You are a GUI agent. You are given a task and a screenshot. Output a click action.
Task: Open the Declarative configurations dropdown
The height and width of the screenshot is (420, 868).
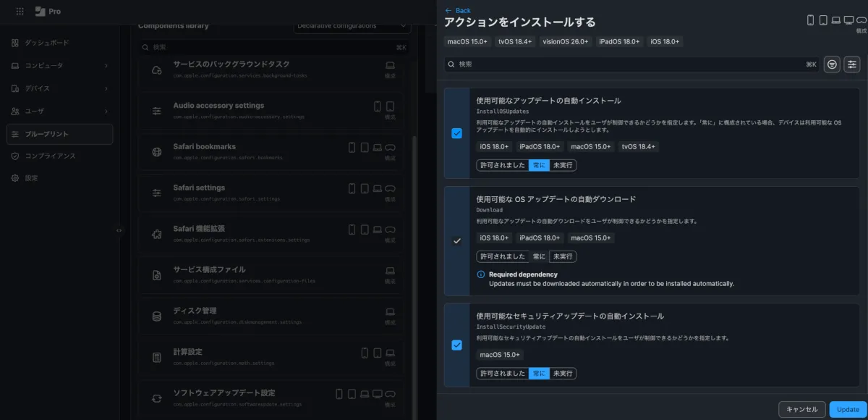(x=352, y=25)
